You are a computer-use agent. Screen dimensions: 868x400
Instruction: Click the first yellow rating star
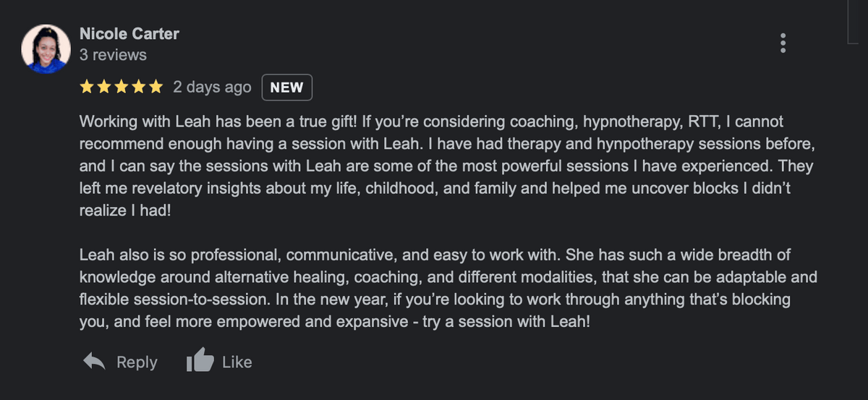(87, 88)
